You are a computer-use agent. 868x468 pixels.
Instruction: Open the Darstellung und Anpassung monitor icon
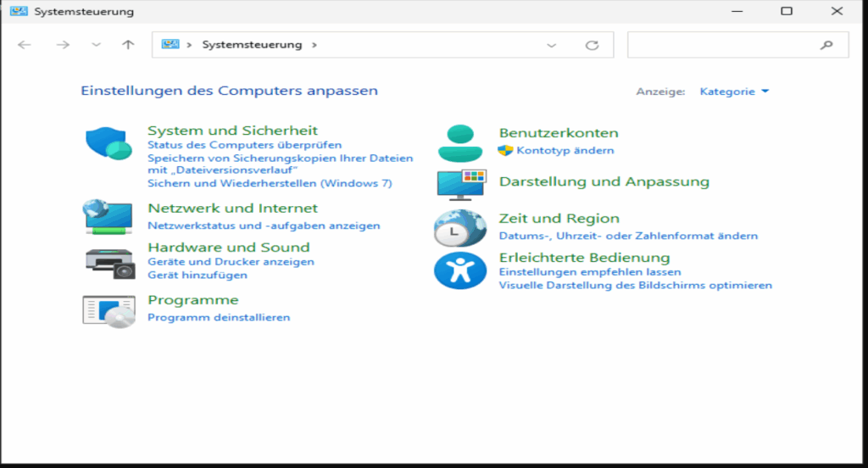(x=462, y=185)
